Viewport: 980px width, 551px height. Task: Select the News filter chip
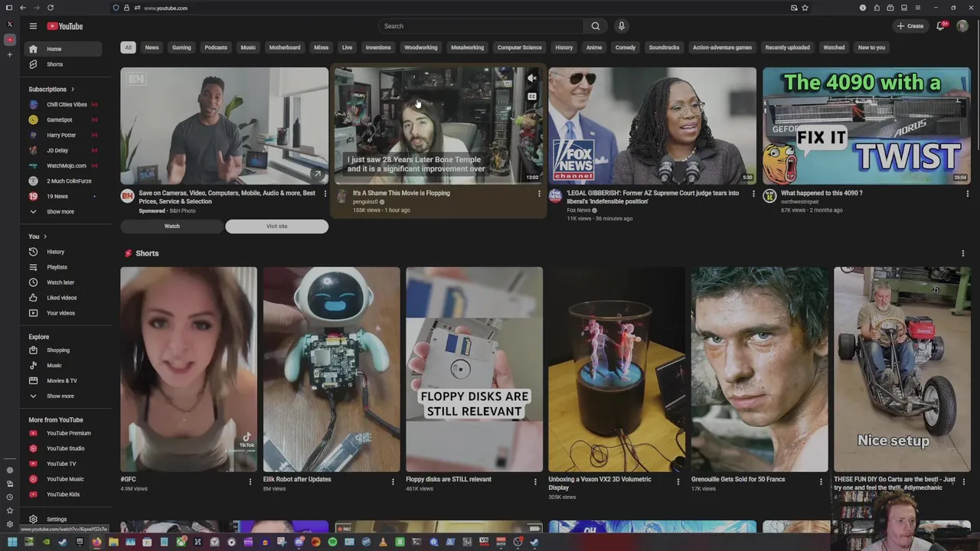pyautogui.click(x=152, y=47)
